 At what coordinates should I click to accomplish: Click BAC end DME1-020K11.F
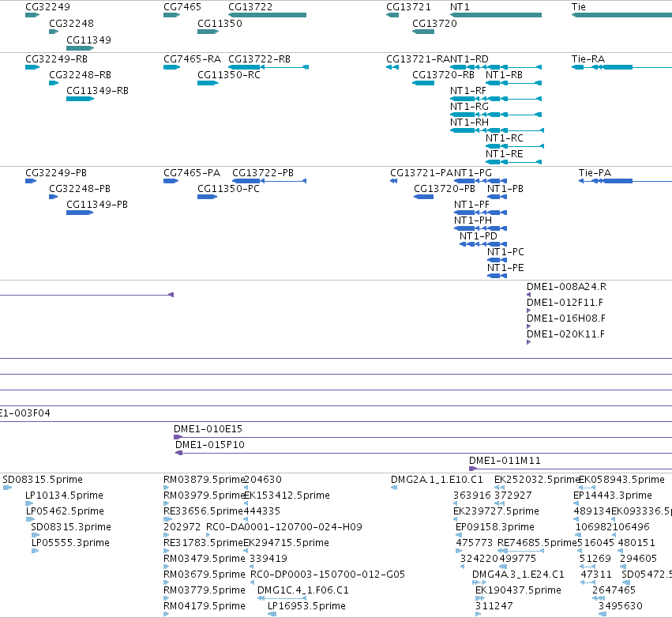(x=565, y=334)
